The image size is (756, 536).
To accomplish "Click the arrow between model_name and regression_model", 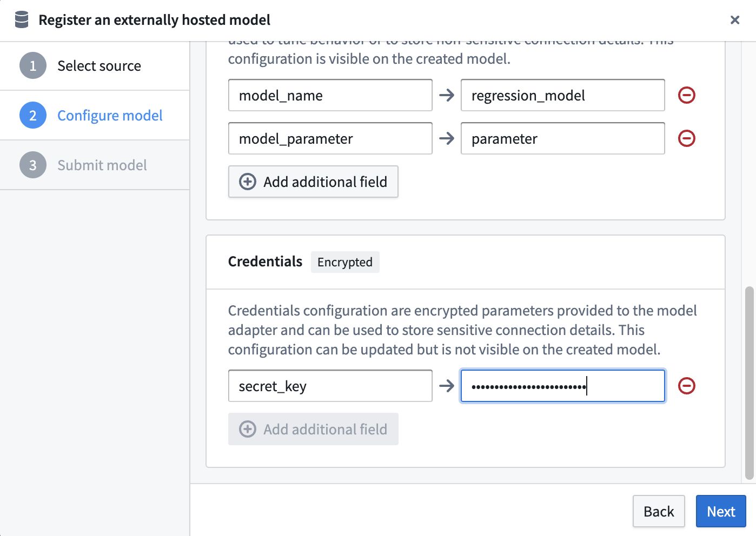I will point(447,95).
